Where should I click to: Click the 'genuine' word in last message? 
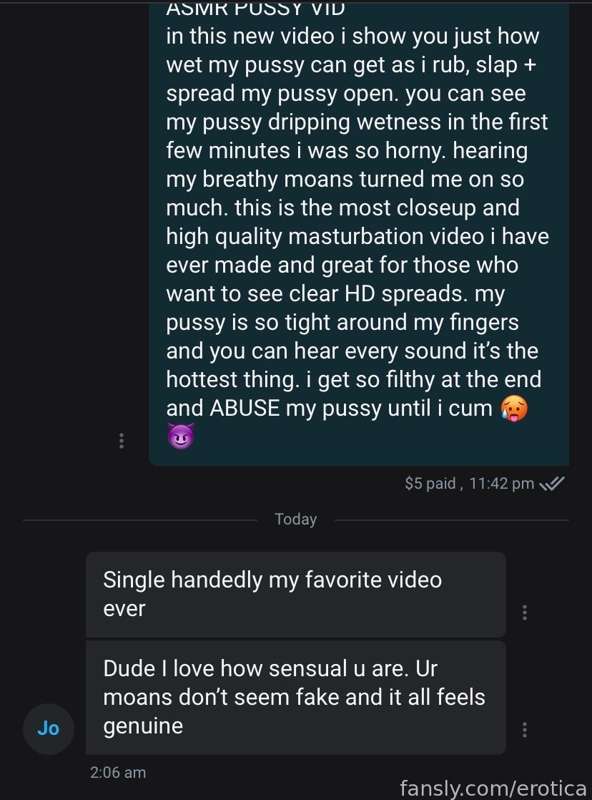143,726
